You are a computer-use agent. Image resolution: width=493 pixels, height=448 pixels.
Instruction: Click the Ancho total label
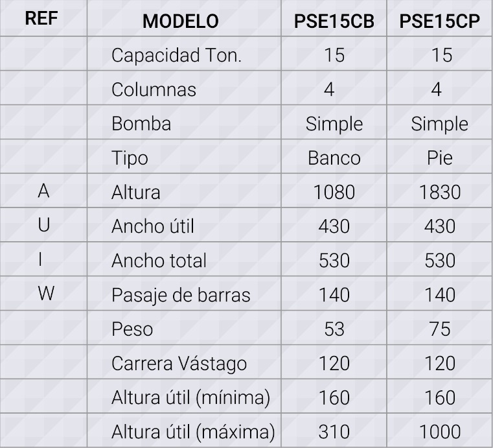point(159,261)
